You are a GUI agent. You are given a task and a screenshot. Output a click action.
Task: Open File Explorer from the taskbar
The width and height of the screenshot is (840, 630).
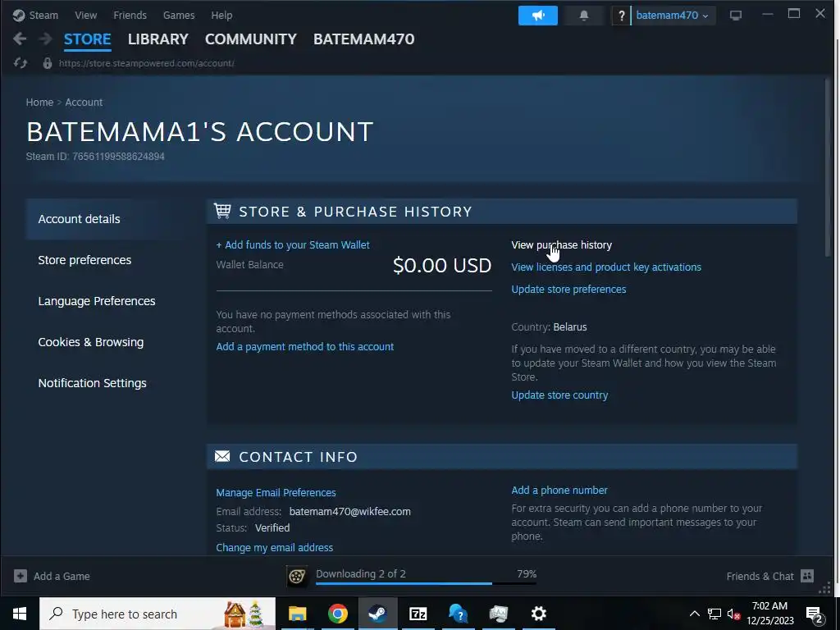click(297, 614)
